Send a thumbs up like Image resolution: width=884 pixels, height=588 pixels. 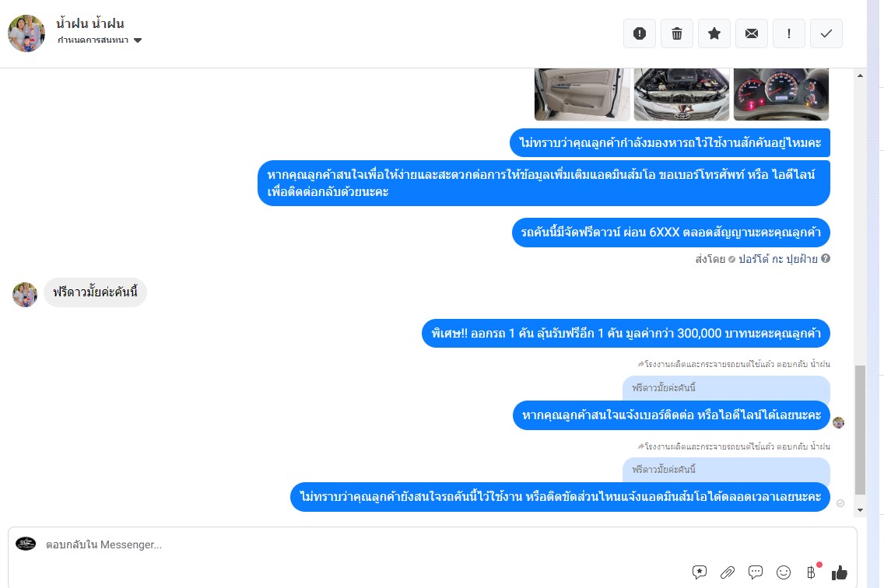tap(840, 572)
